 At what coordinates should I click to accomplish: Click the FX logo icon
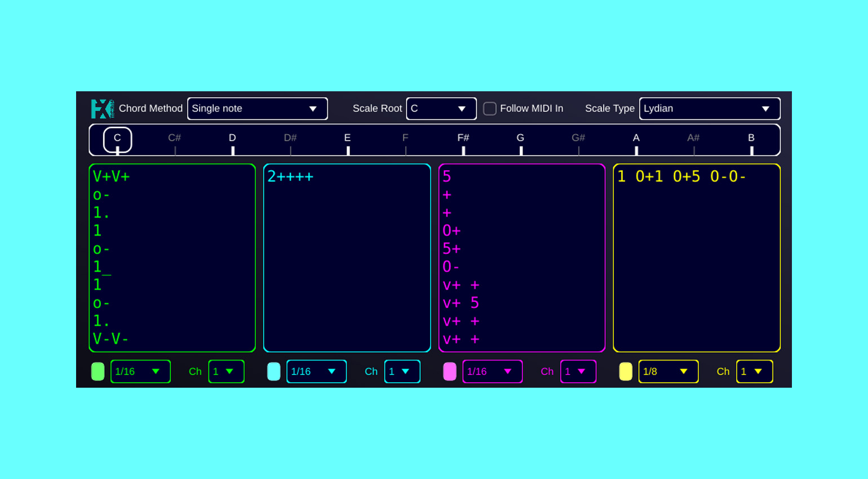coord(103,109)
